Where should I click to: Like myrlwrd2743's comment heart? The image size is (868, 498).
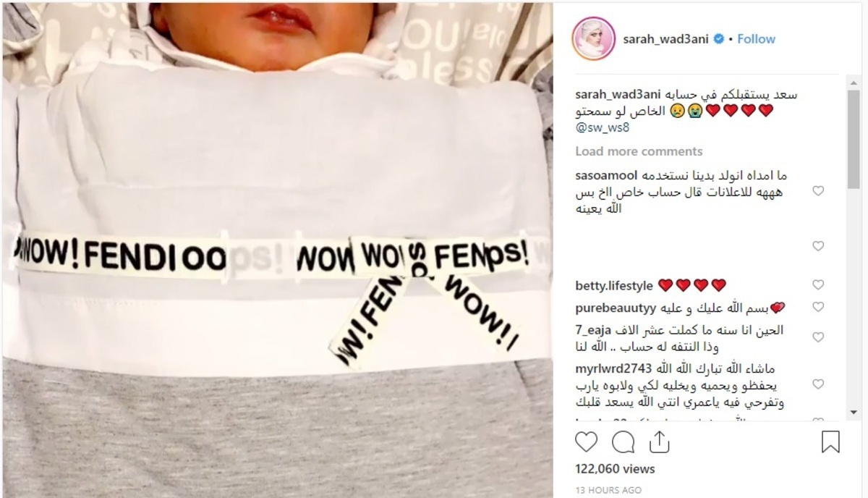pyautogui.click(x=818, y=384)
